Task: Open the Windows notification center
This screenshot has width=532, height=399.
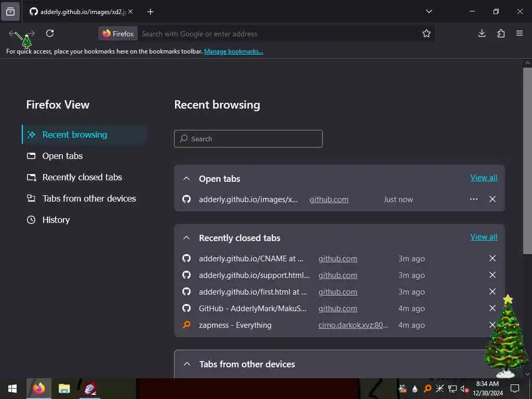Action: click(x=515, y=389)
